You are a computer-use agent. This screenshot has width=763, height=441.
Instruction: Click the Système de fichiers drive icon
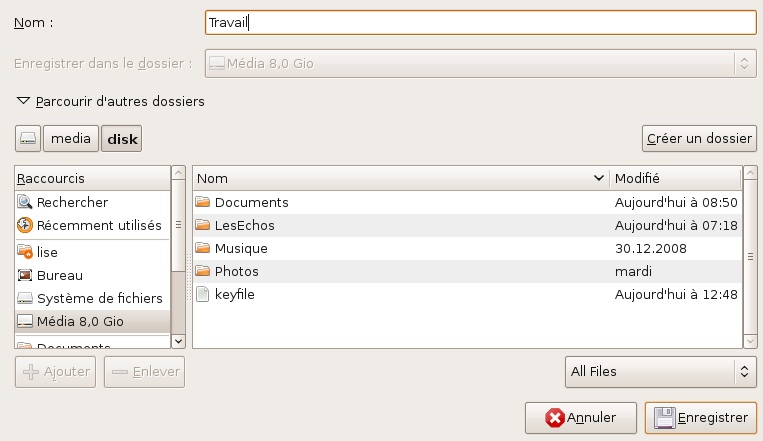26,298
